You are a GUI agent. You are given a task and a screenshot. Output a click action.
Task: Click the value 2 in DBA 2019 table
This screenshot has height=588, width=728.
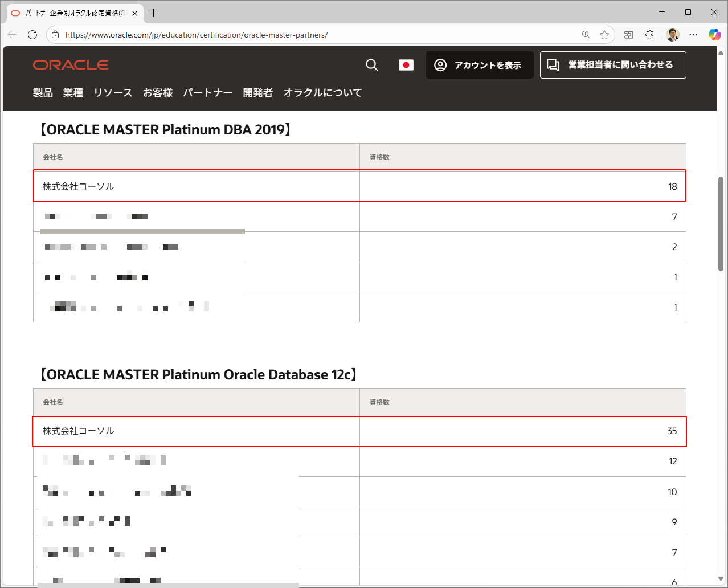click(x=674, y=247)
